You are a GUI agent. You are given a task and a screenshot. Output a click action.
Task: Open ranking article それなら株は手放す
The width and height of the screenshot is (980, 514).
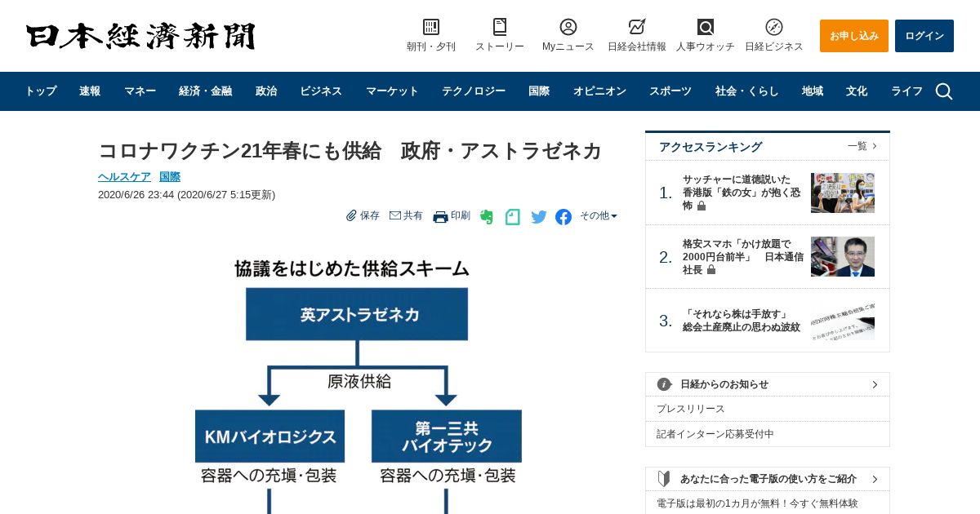[742, 321]
